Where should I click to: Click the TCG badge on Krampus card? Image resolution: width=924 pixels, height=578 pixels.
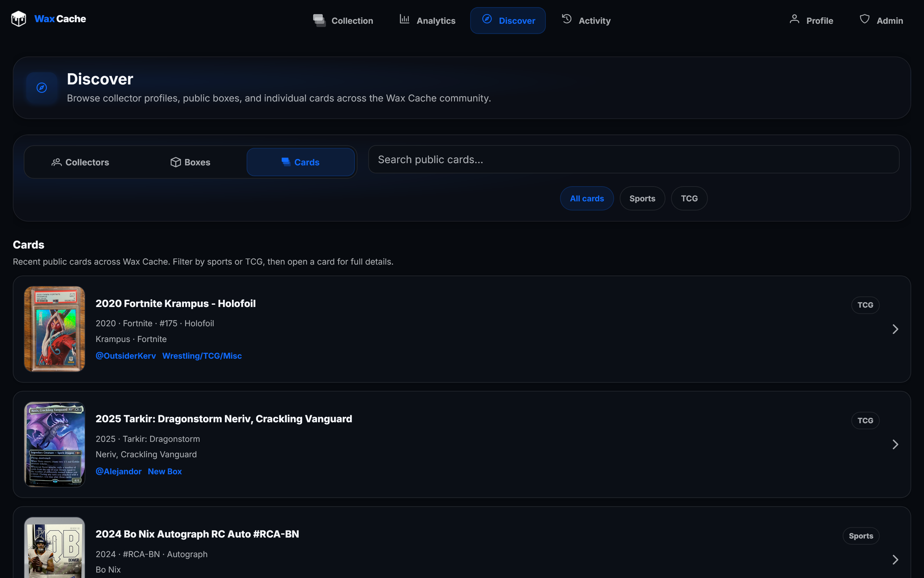coord(865,305)
